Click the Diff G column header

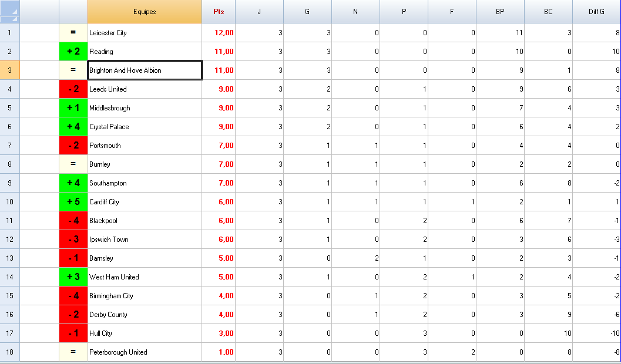[x=596, y=12]
